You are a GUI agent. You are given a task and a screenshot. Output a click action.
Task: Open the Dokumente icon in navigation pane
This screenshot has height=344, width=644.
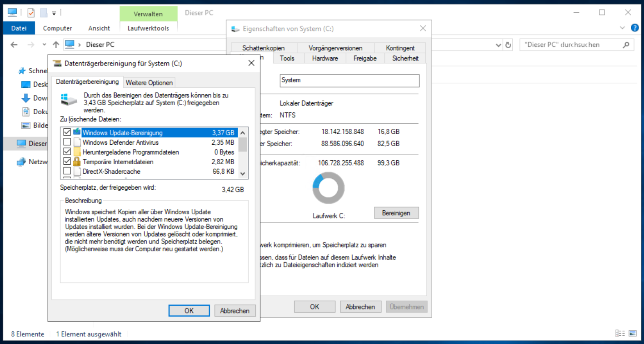click(x=26, y=111)
